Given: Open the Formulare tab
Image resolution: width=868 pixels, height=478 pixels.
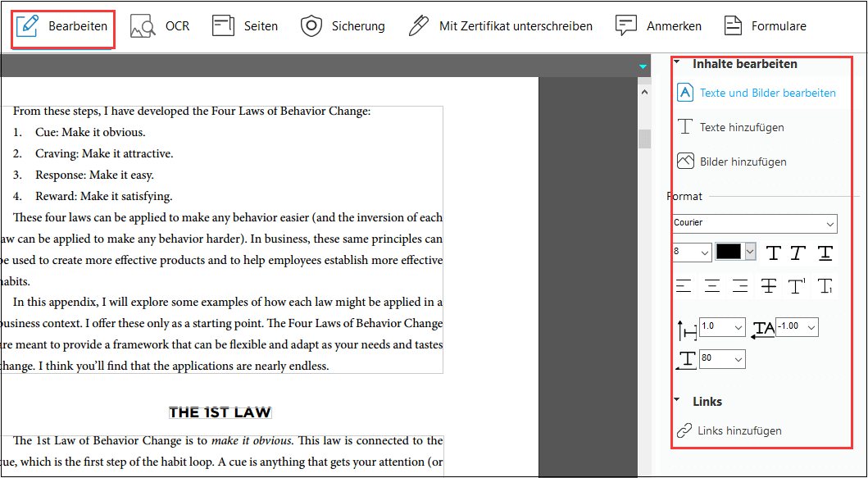Looking at the screenshot, I should pos(765,26).
